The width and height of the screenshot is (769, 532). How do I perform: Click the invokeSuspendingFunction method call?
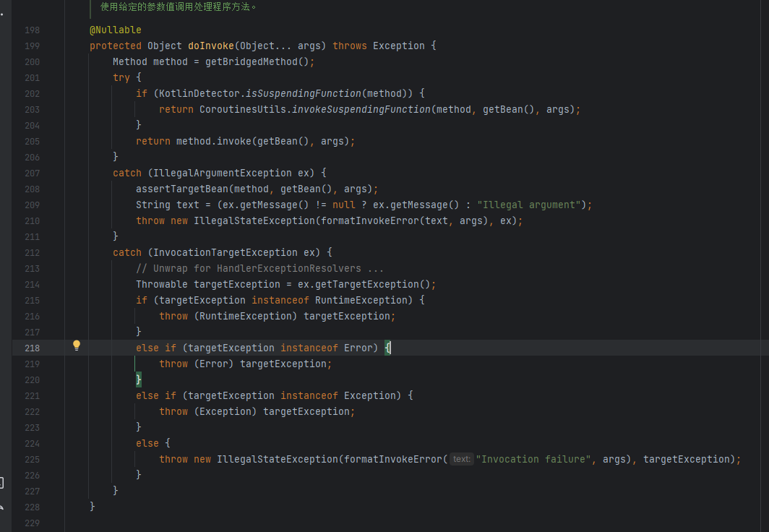click(361, 109)
